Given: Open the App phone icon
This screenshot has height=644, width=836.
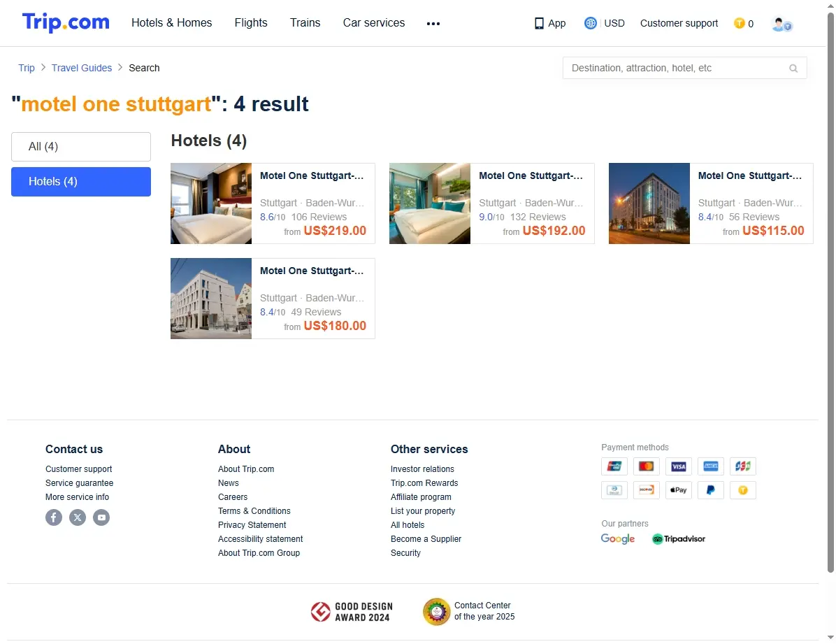Looking at the screenshot, I should (x=539, y=24).
